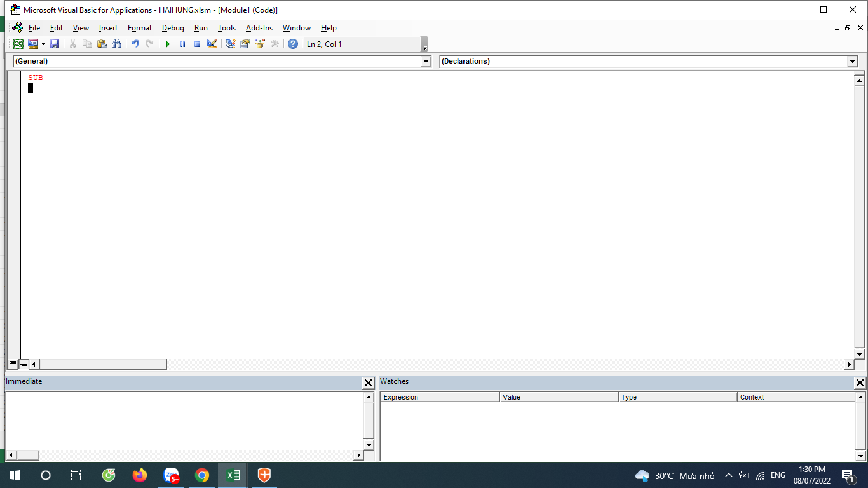The width and height of the screenshot is (868, 488).
Task: Save HAIHUNG.xlsm with the floppy disk icon
Action: click(55, 44)
